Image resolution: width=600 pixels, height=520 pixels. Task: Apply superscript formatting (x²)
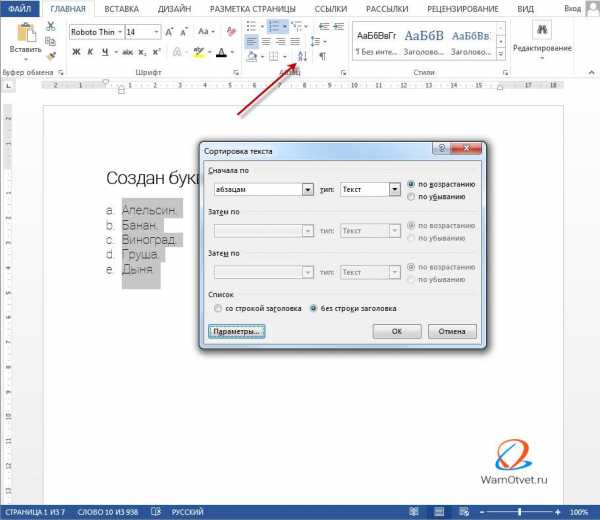click(x=157, y=52)
